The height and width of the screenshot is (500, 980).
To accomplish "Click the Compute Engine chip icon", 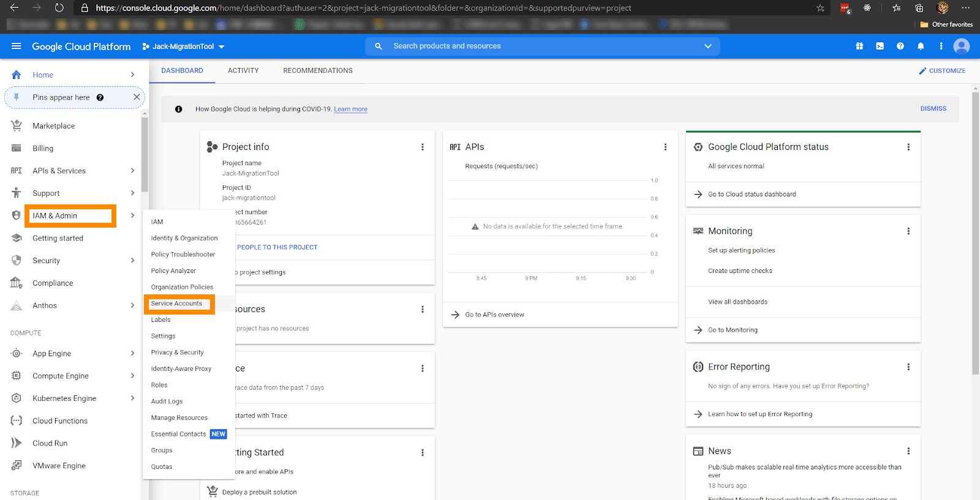I will point(17,376).
